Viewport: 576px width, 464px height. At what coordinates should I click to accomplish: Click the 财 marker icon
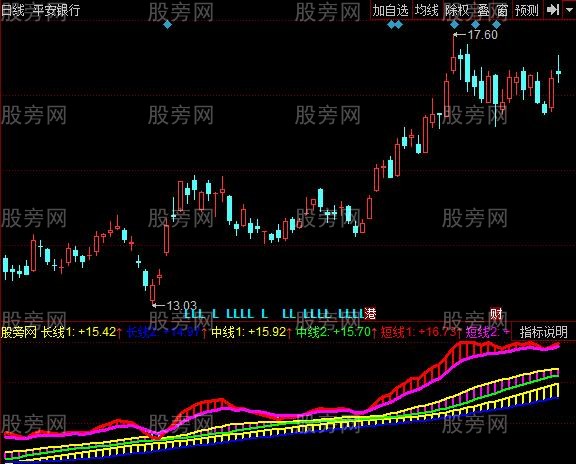(496, 314)
